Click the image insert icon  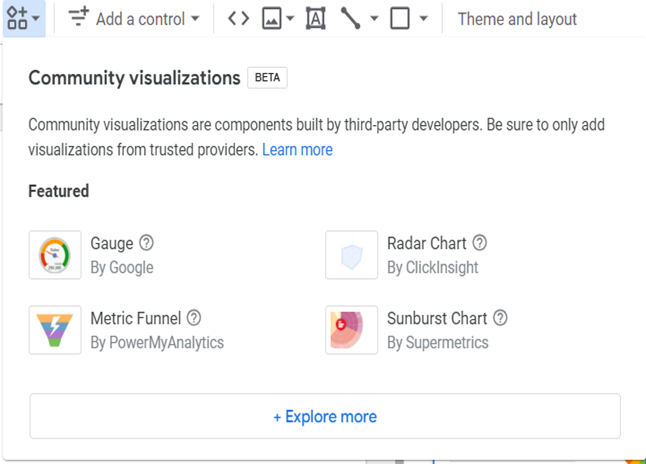coord(272,19)
